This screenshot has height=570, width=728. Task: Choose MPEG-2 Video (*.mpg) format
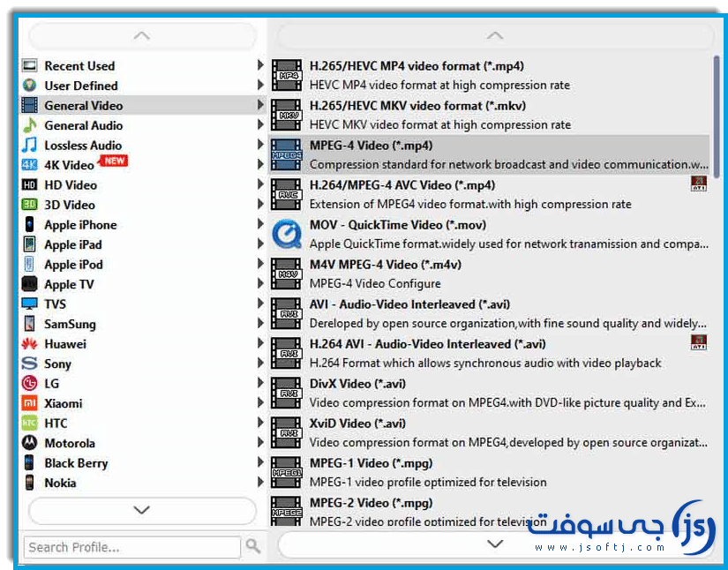[x=490, y=512]
